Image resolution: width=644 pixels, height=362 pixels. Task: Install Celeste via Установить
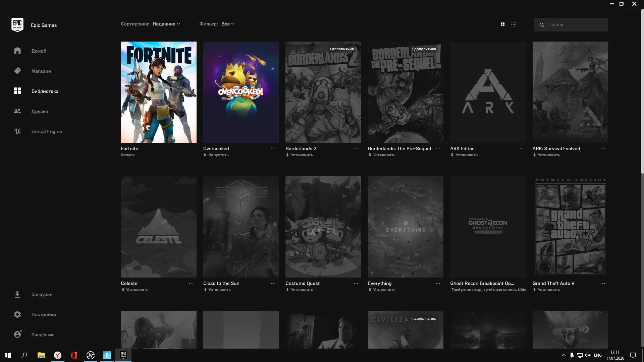[135, 290]
